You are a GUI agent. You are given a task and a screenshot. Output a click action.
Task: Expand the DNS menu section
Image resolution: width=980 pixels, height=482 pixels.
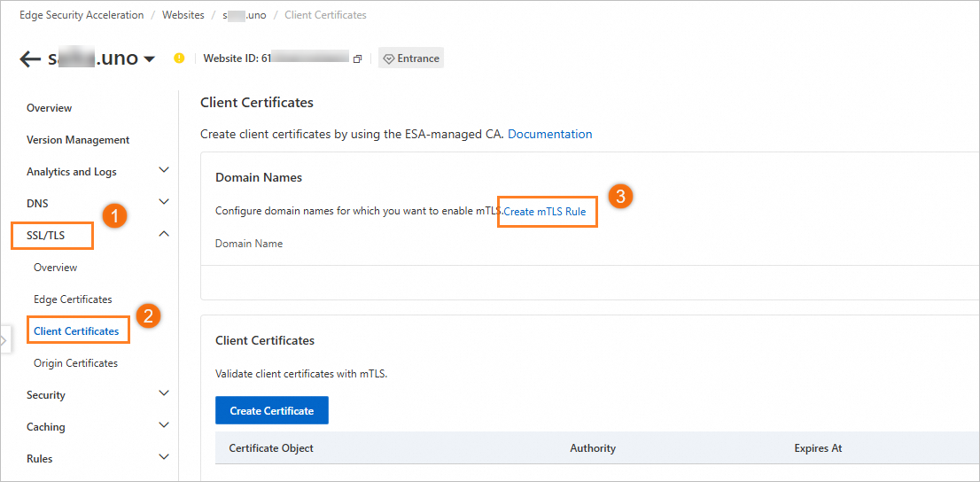click(164, 202)
